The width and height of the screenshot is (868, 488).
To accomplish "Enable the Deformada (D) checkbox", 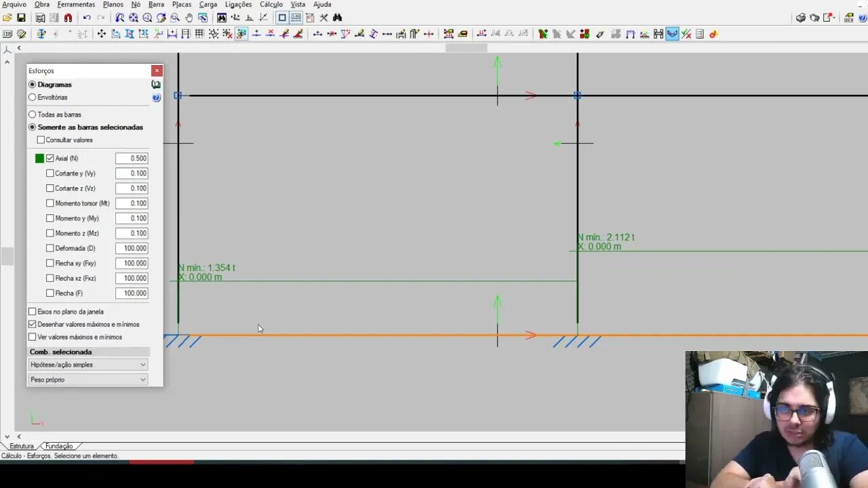I will [x=50, y=249].
